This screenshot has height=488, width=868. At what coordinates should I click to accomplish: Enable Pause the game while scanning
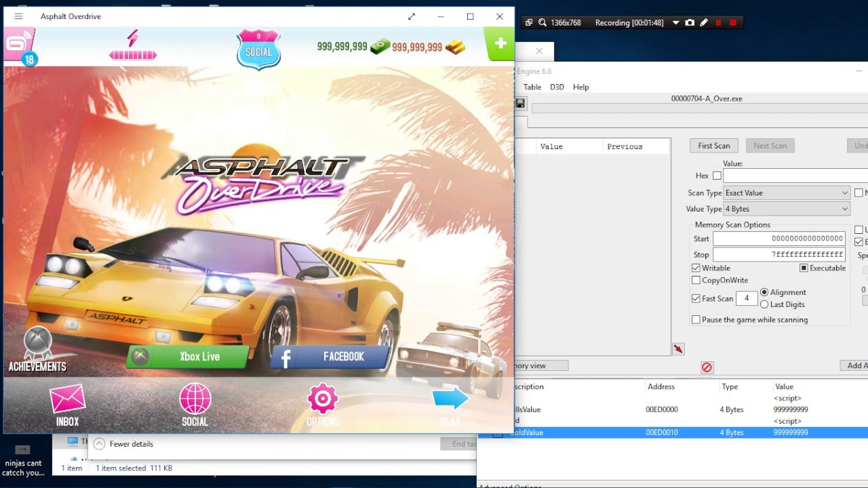pos(696,319)
